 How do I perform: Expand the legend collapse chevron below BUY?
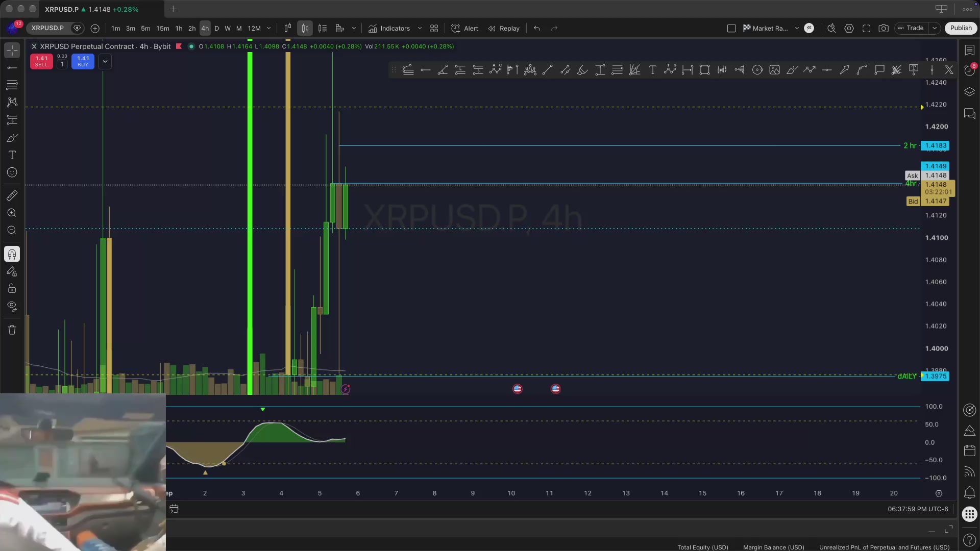pyautogui.click(x=105, y=62)
